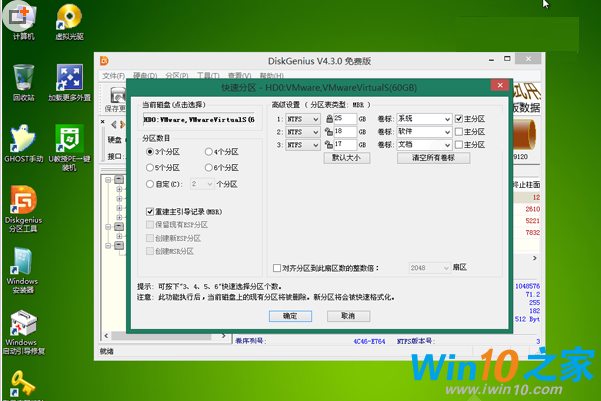Viewport: 601px width, 401px height.
Task: Toggle the 重建主引导记录 (MBR) checkbox
Action: (x=150, y=212)
